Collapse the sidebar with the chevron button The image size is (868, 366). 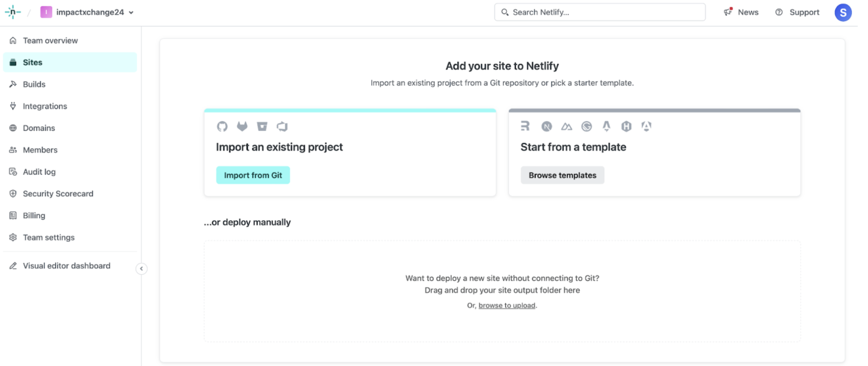point(141,269)
